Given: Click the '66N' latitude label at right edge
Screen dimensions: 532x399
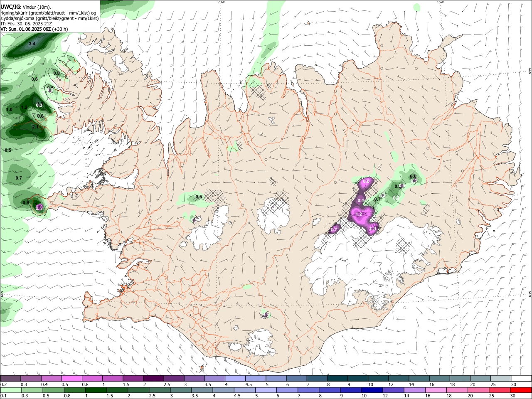Looking at the screenshot, I should click(530, 71).
